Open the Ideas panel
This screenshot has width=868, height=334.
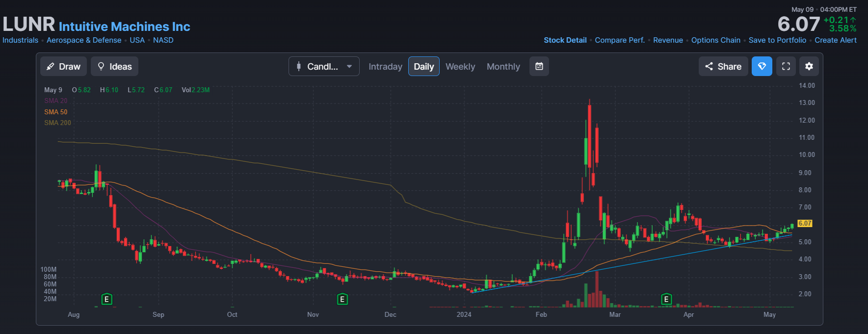(x=114, y=66)
